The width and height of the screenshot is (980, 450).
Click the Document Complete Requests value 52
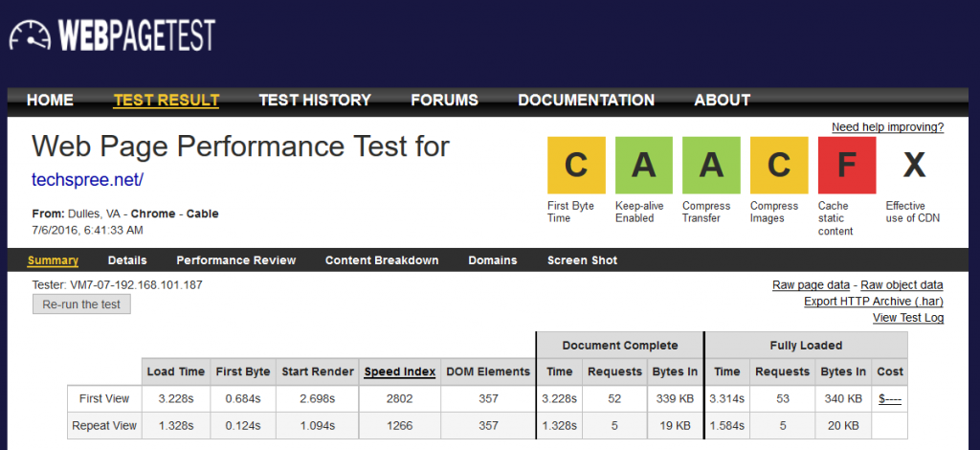click(614, 398)
